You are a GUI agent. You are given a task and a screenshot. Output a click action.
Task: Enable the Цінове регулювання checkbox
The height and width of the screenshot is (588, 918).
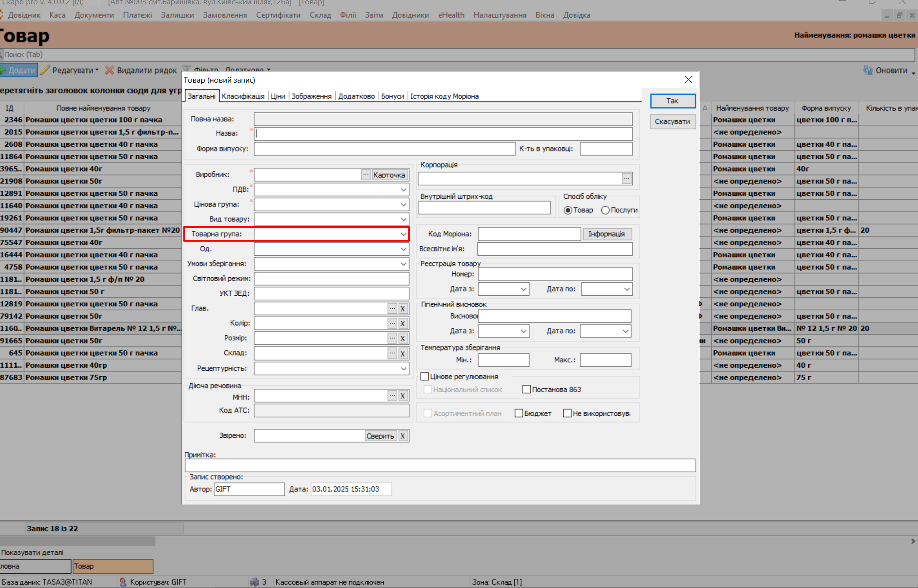425,377
